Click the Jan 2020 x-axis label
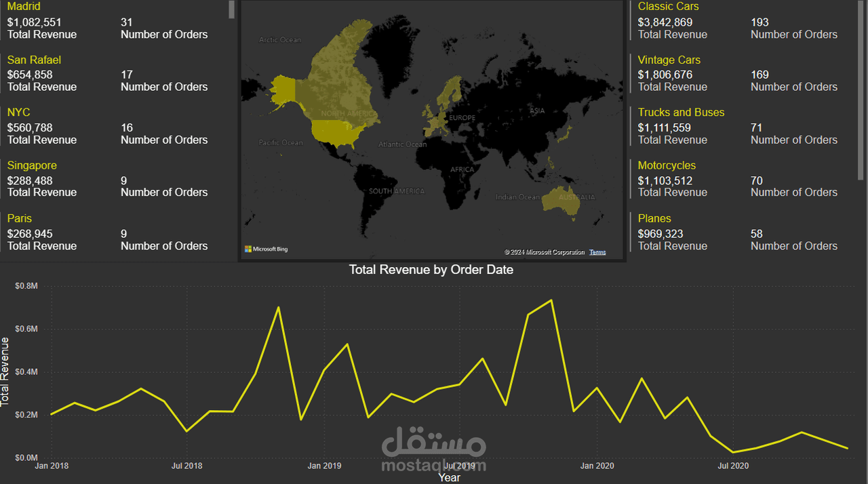Viewport: 868px width, 484px height. click(597, 466)
